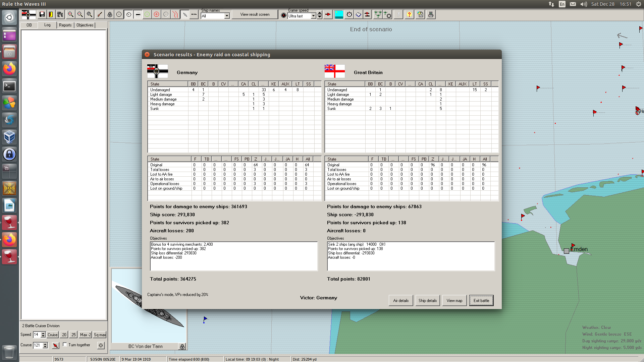This screenshot has width=644, height=362.
Task: Toggle the Turn together checkbox
Action: point(65,345)
